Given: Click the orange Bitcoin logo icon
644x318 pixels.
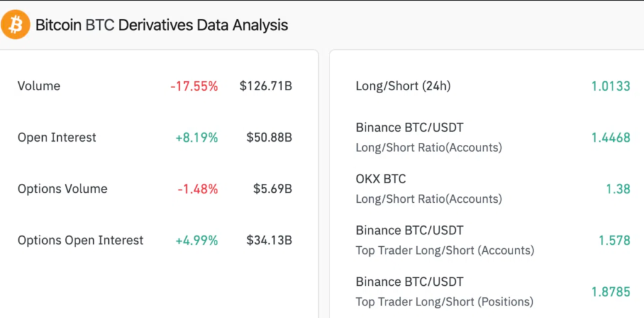Looking at the screenshot, I should pyautogui.click(x=15, y=25).
